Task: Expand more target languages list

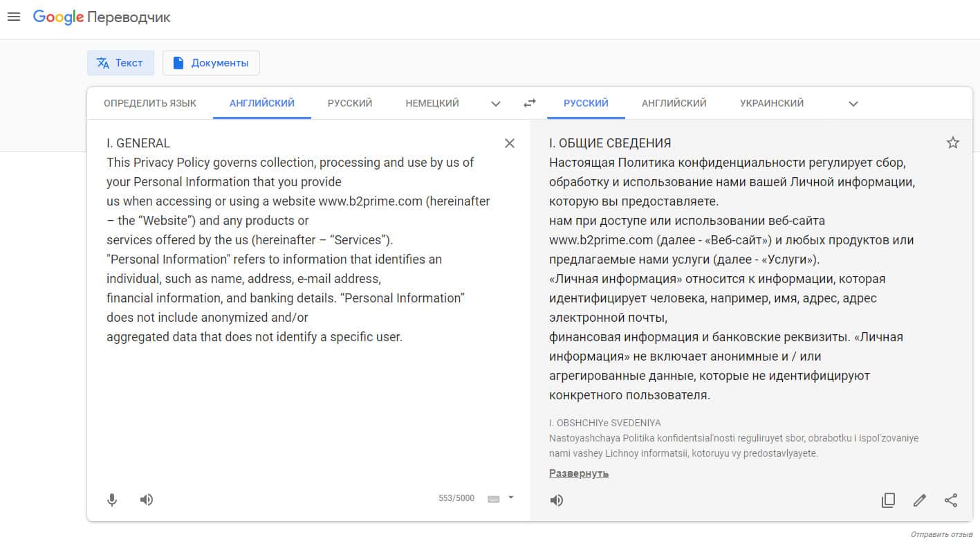Action: (x=853, y=104)
